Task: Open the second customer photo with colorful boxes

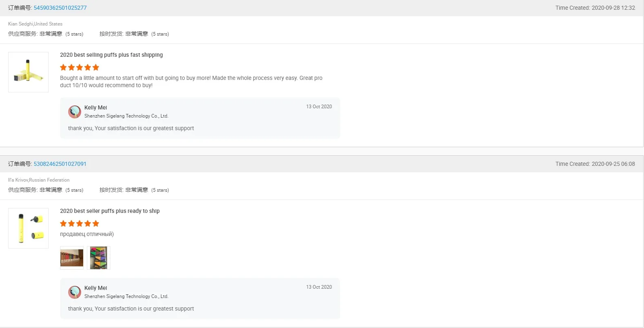Action: (x=98, y=258)
